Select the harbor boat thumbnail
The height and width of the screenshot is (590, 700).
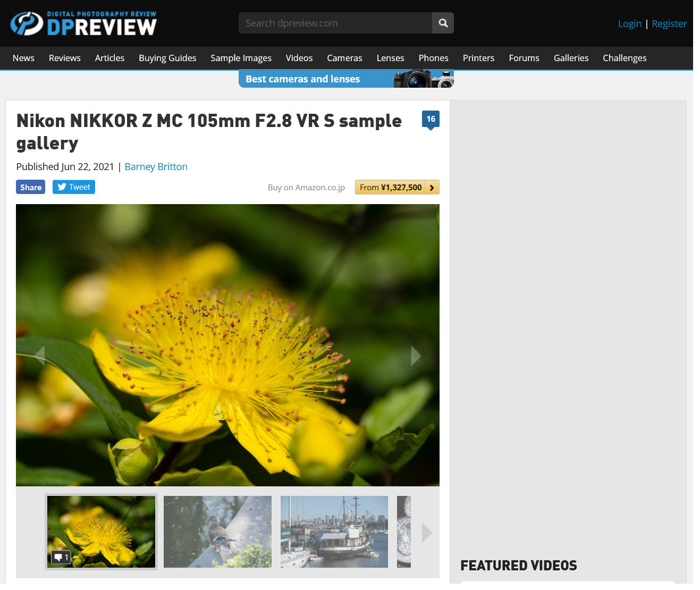[x=334, y=532]
